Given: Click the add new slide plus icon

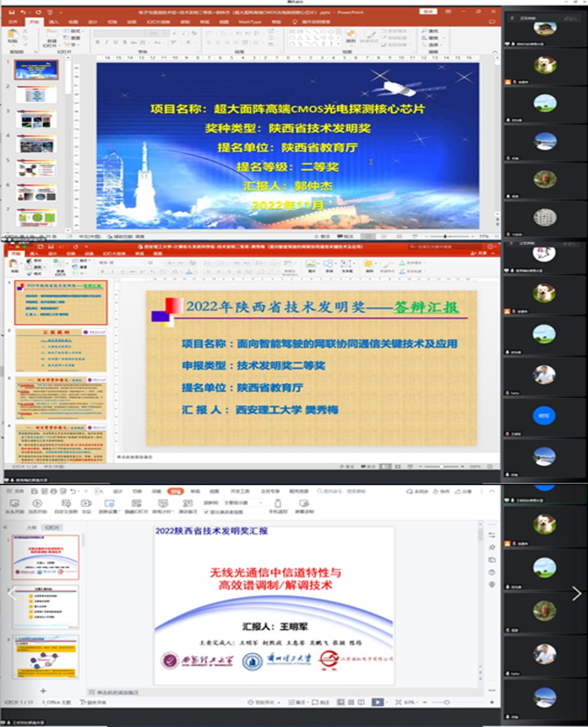Looking at the screenshot, I should (x=42, y=690).
